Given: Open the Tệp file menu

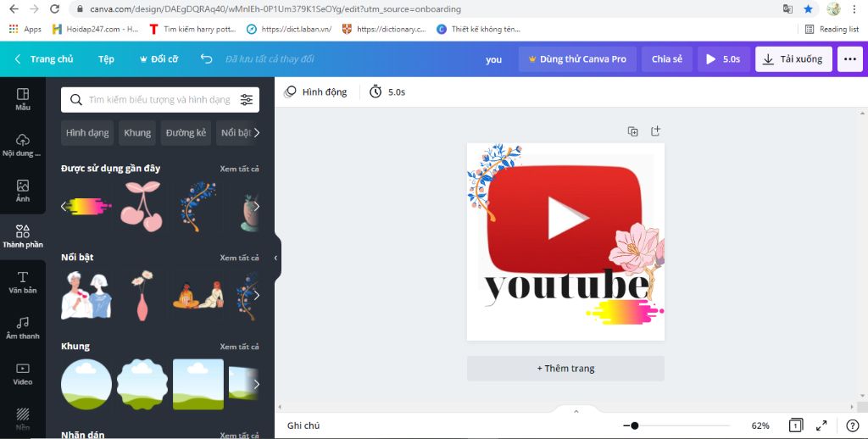Looking at the screenshot, I should (106, 59).
